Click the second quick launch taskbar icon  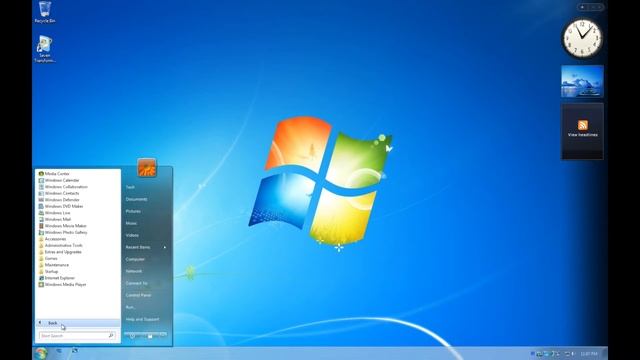pyautogui.click(x=75, y=351)
